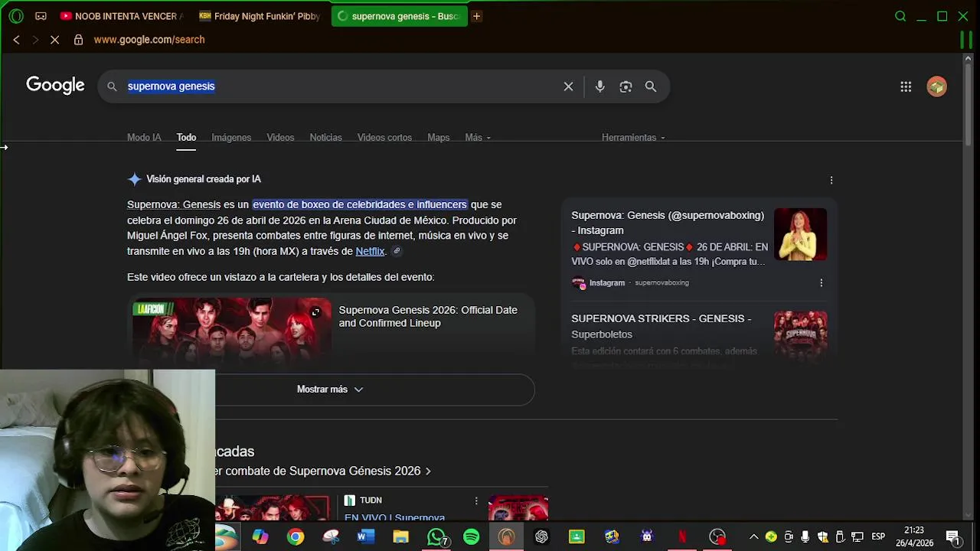Viewport: 980px width, 551px height.
Task: Switch to OBS Studio in the taskbar
Action: coord(717,537)
